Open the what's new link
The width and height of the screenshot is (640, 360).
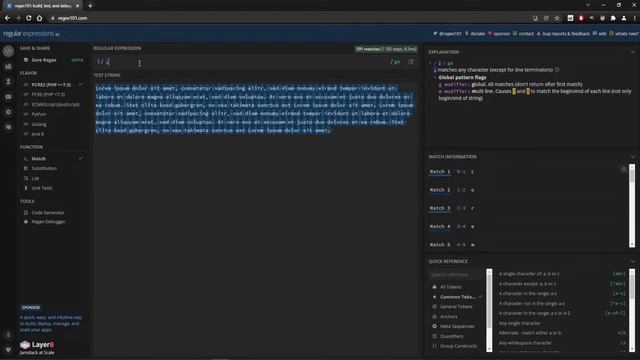(x=624, y=33)
